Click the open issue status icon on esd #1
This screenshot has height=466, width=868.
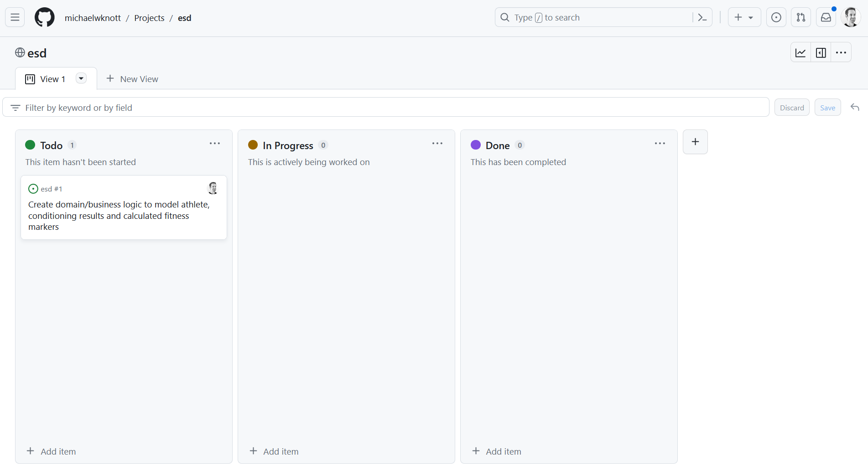pos(33,189)
